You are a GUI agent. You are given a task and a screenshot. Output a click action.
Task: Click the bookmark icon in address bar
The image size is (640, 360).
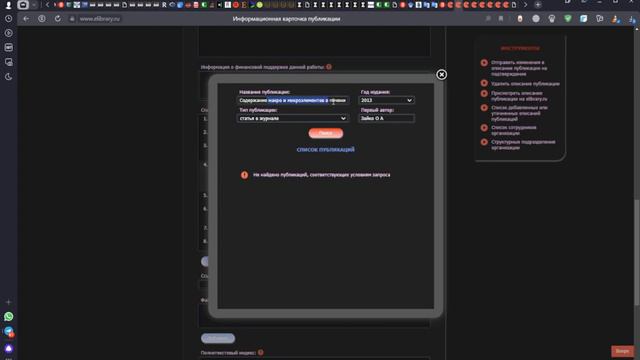[501, 19]
